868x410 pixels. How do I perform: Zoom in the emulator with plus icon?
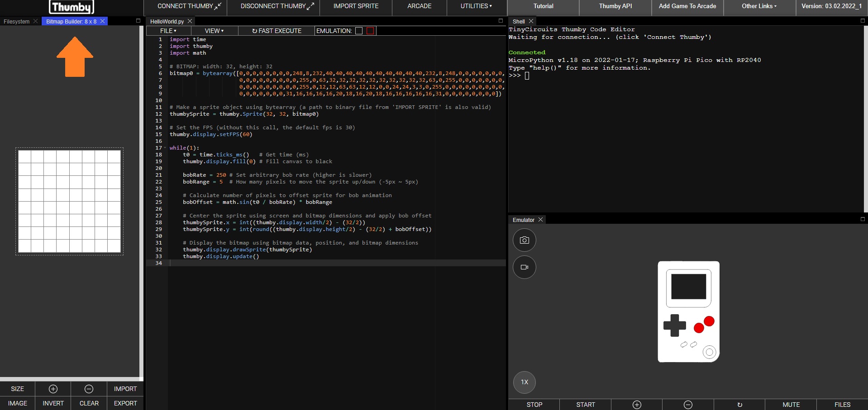click(636, 405)
